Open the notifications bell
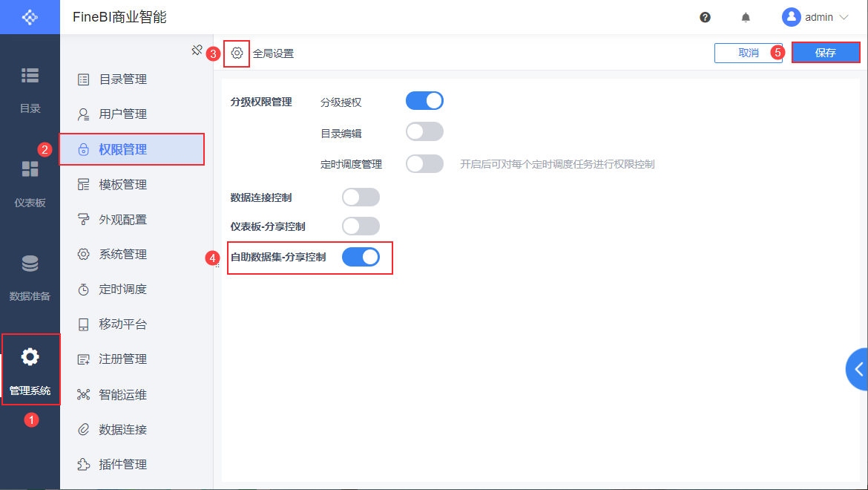 [x=746, y=17]
